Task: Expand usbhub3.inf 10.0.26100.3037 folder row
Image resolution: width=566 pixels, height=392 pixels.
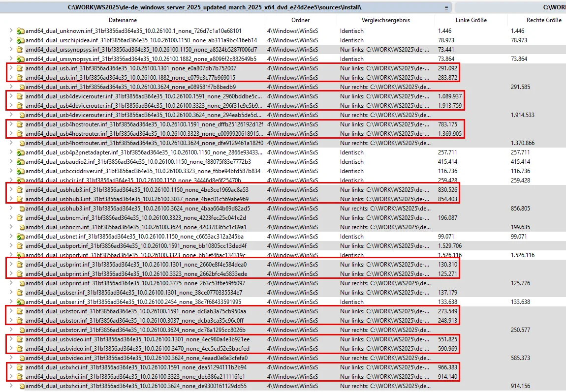Action: [x=11, y=199]
